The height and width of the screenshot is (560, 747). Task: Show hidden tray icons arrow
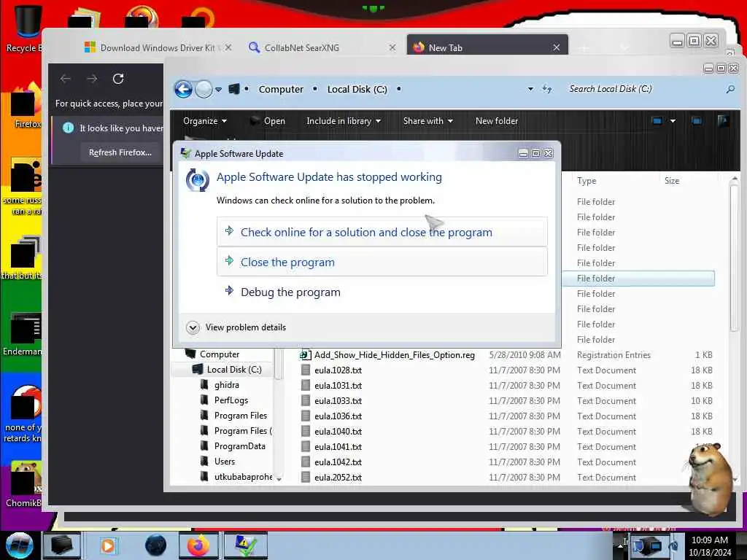(620, 545)
